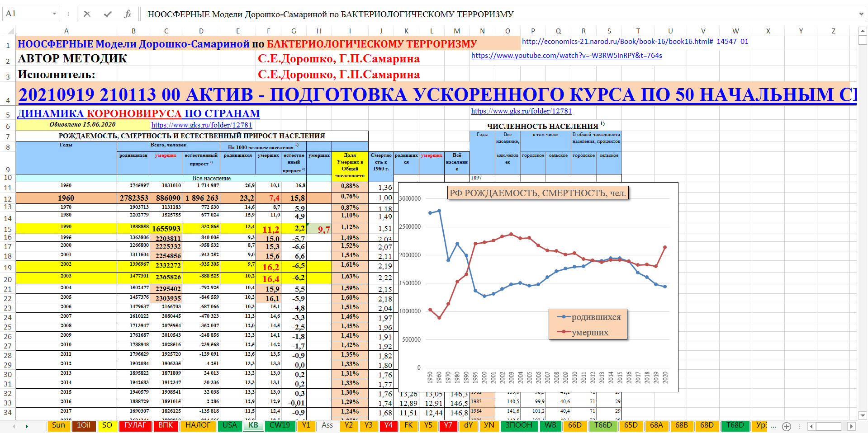Click the Enter checkmark icon in formula bar
The width and height of the screenshot is (868, 433).
[x=108, y=14]
